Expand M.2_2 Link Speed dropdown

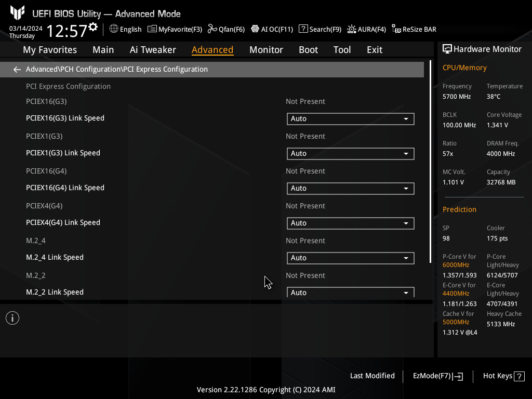(351, 292)
